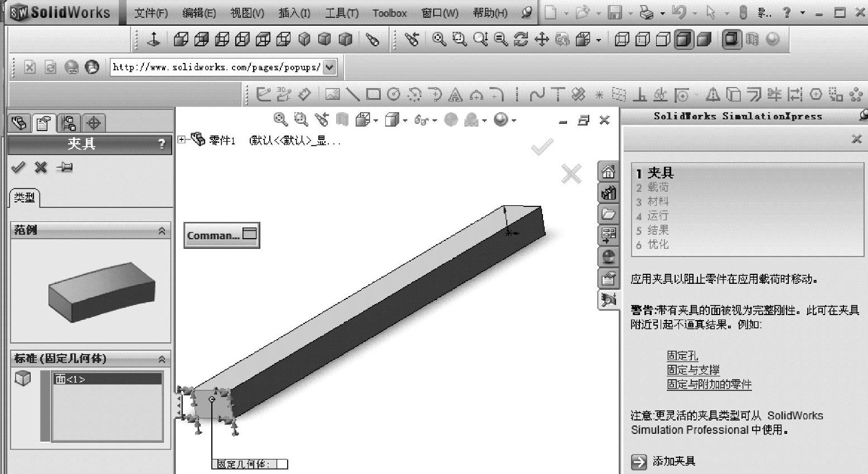Click the 添加夹具 arrow button
868x474 pixels.
coord(639,462)
